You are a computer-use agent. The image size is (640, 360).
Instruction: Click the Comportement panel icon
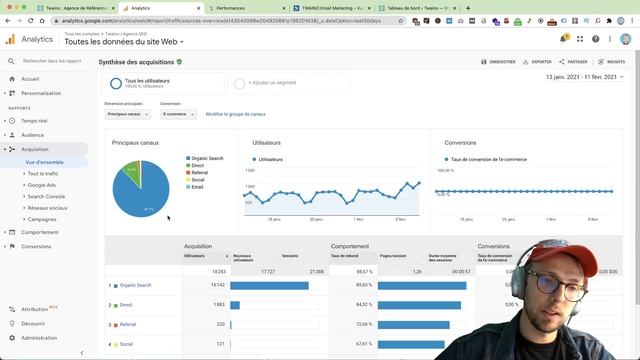tap(12, 232)
